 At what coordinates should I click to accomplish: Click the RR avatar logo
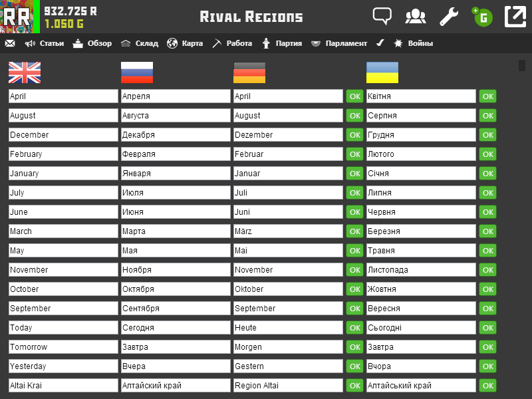click(x=17, y=17)
